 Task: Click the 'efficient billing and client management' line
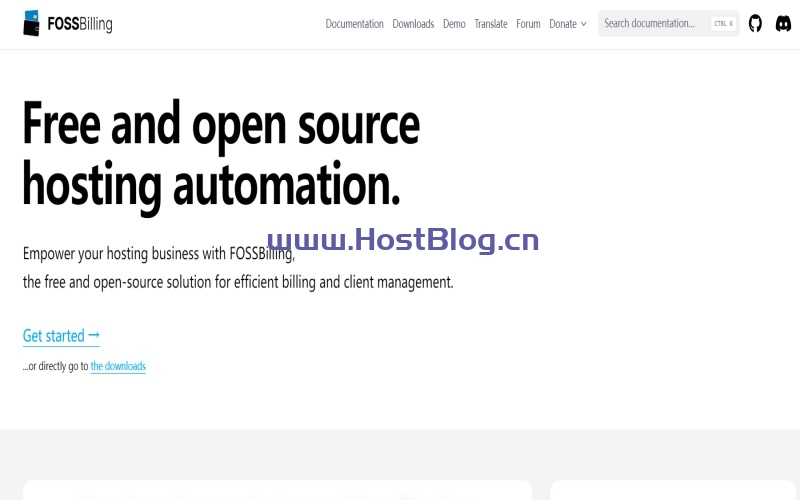tap(343, 282)
